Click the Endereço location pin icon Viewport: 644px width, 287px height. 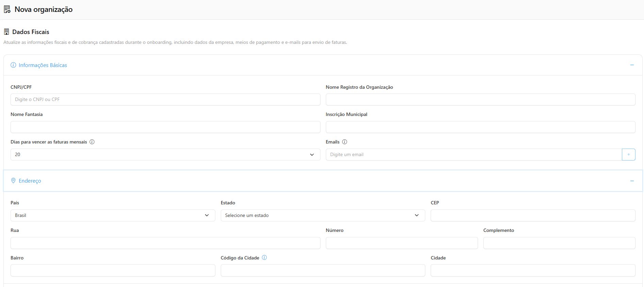click(x=13, y=181)
